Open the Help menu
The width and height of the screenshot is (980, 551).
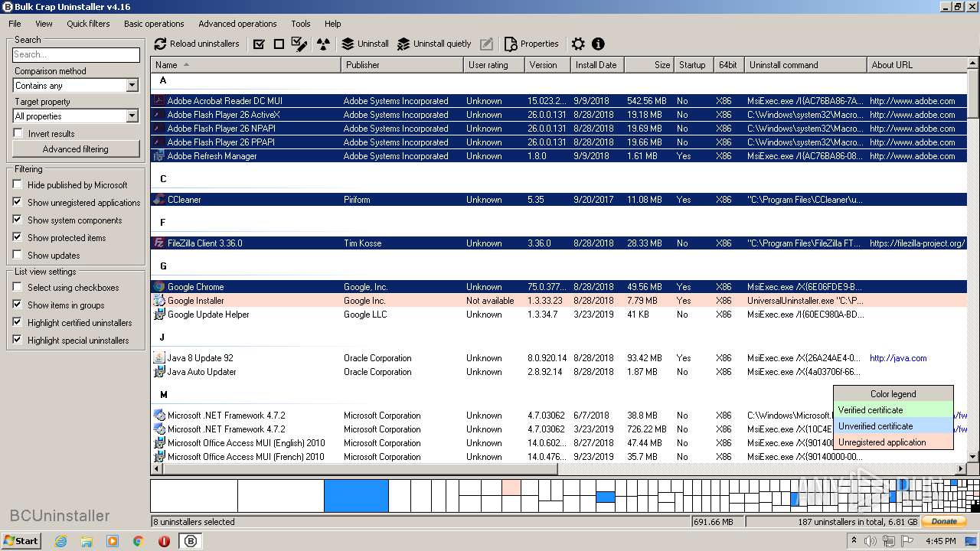332,24
